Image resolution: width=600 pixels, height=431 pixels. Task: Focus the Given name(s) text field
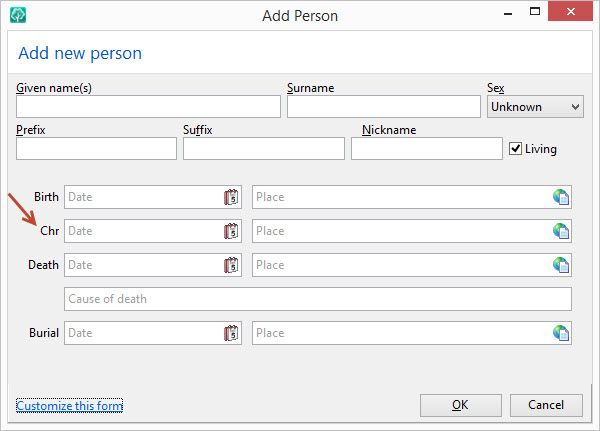[148, 106]
